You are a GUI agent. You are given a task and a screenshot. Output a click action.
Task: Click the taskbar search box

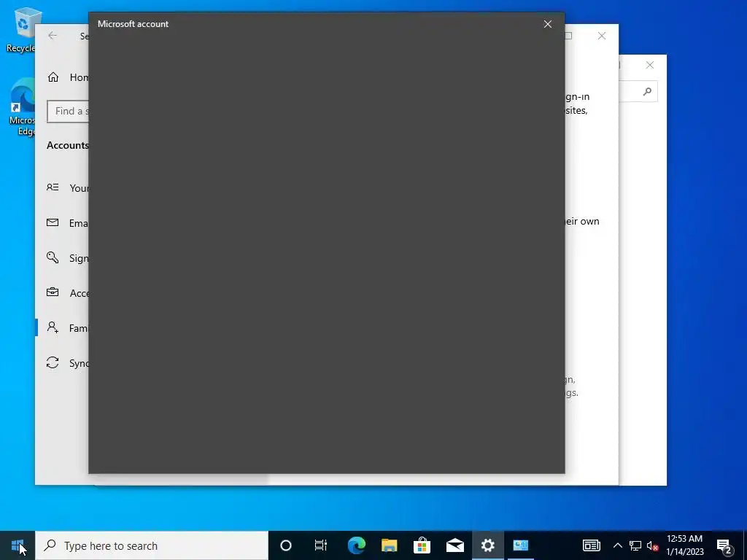click(x=152, y=545)
